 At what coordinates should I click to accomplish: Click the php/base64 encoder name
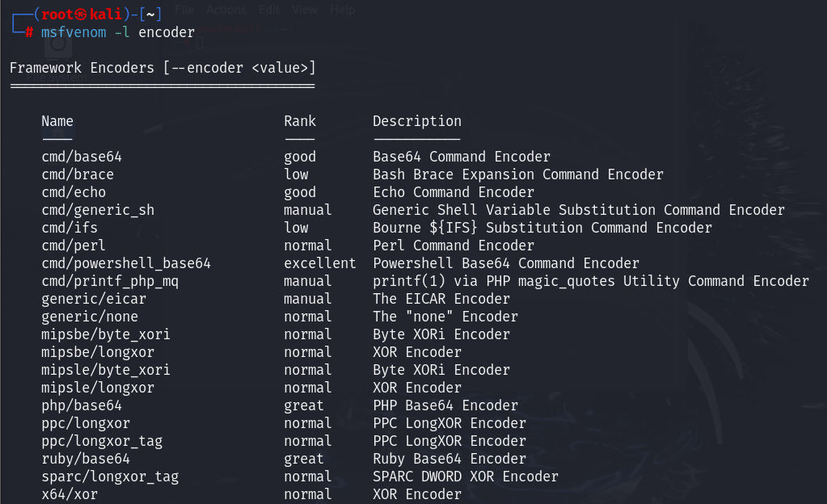(82, 405)
